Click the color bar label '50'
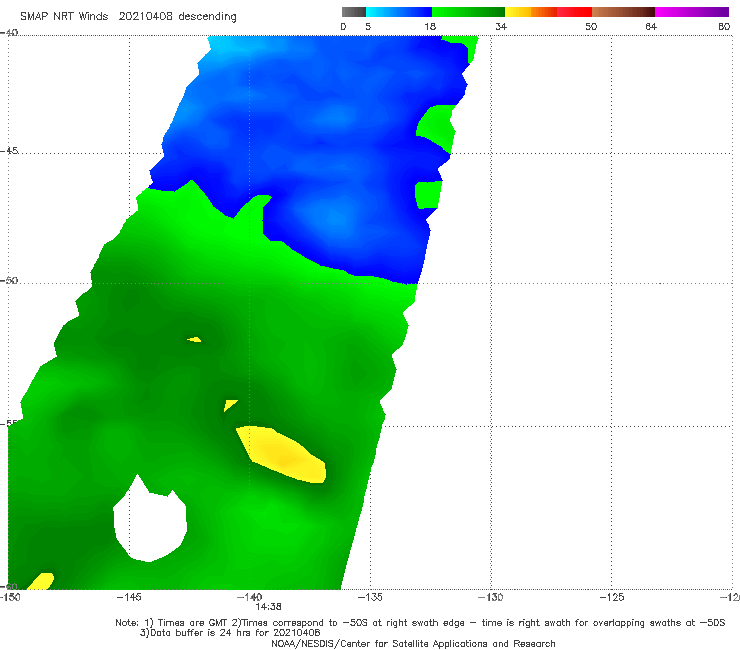 coord(591,27)
